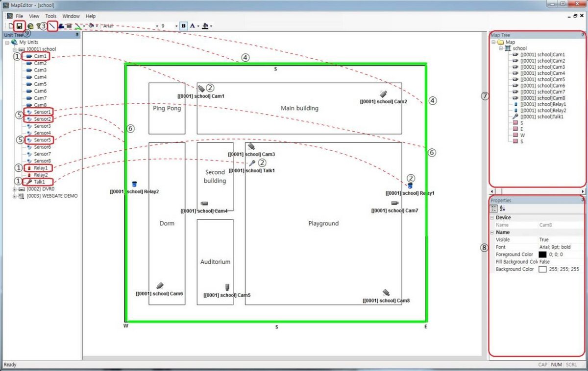Click the Talk1 microphone icon on the map
This screenshot has width=588, height=371.
252,163
